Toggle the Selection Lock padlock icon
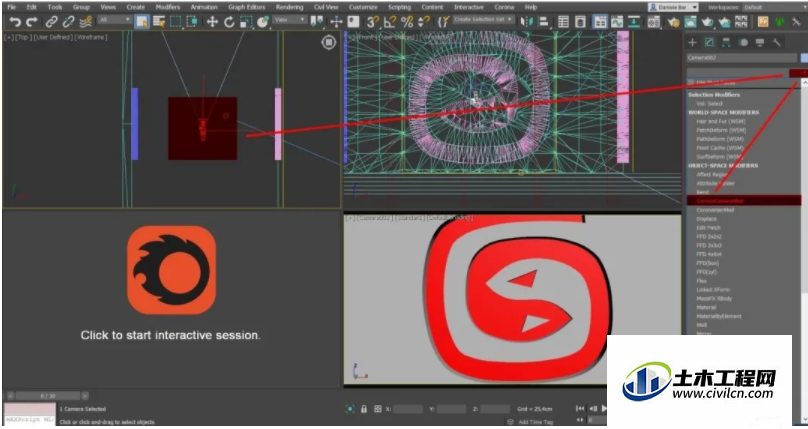 [x=364, y=409]
